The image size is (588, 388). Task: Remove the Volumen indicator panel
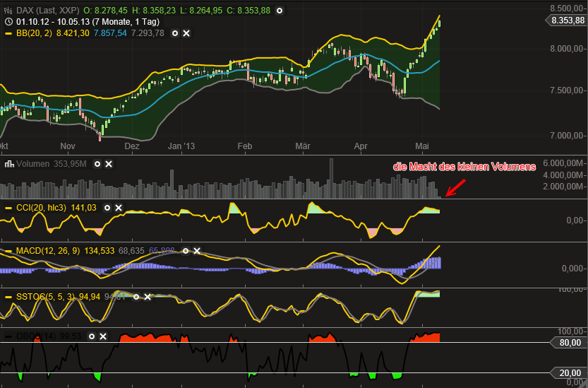pos(109,164)
